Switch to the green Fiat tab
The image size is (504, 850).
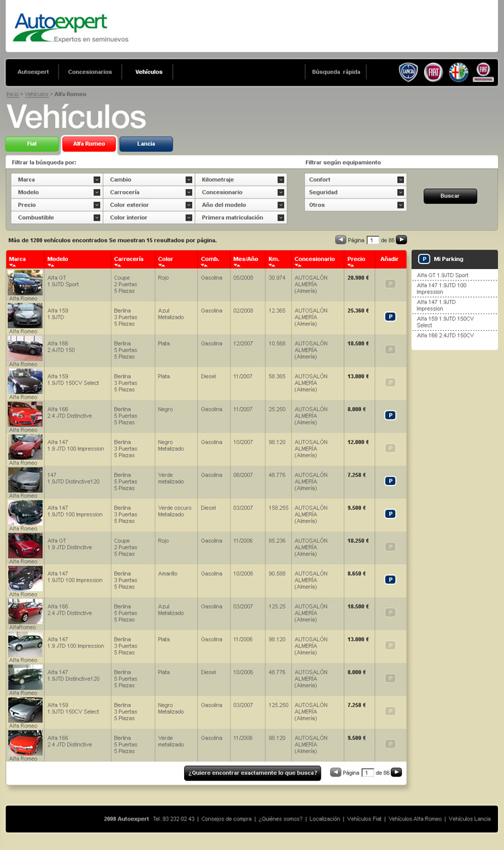click(x=32, y=144)
